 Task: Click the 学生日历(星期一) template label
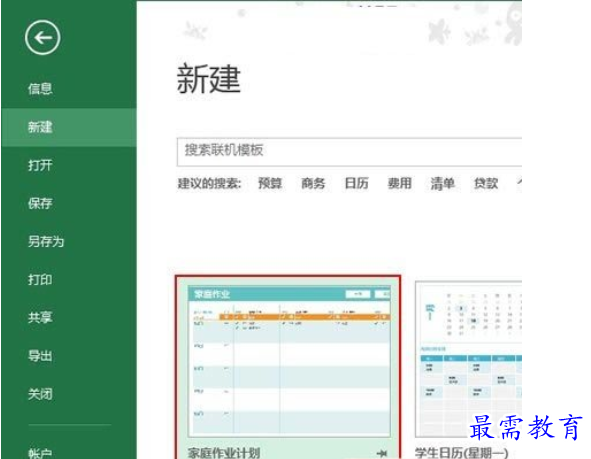[x=461, y=453]
